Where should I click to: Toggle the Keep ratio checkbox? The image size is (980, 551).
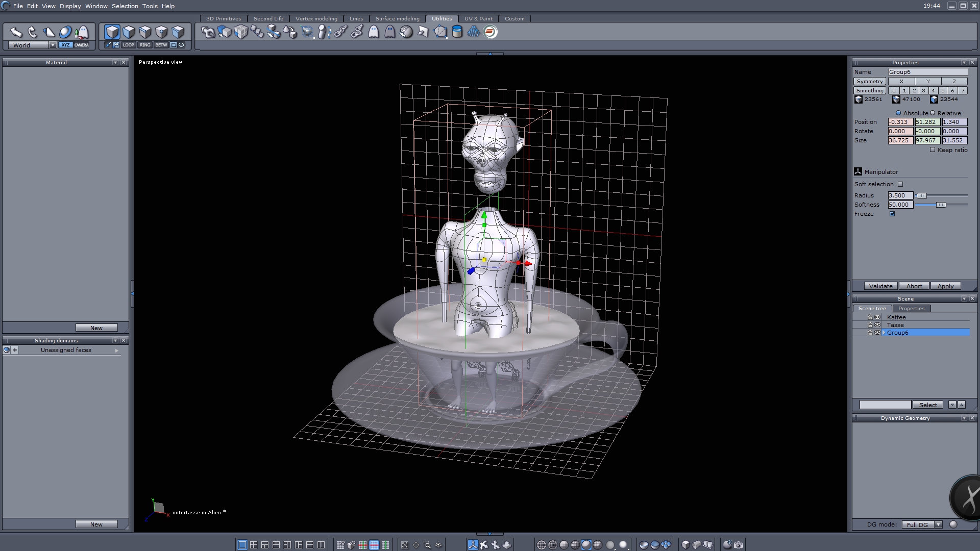click(933, 150)
